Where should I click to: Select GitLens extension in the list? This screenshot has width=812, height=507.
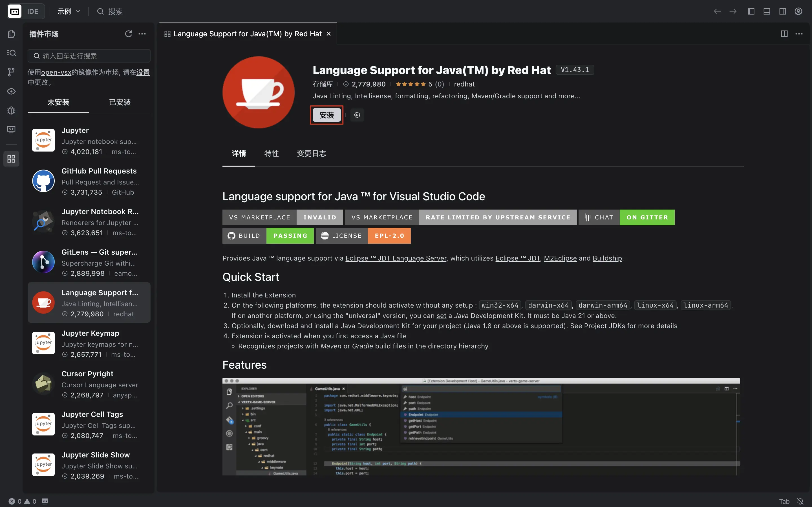(89, 262)
